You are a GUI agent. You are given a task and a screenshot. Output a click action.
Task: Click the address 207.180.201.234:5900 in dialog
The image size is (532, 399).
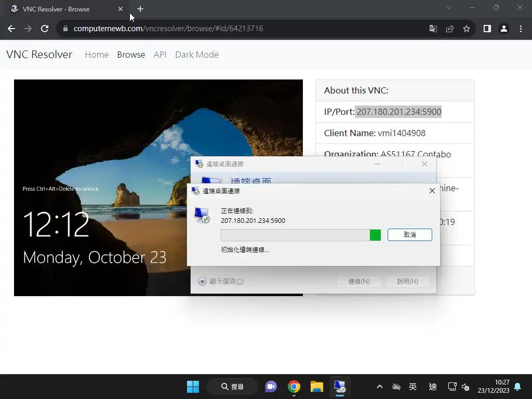253,220
